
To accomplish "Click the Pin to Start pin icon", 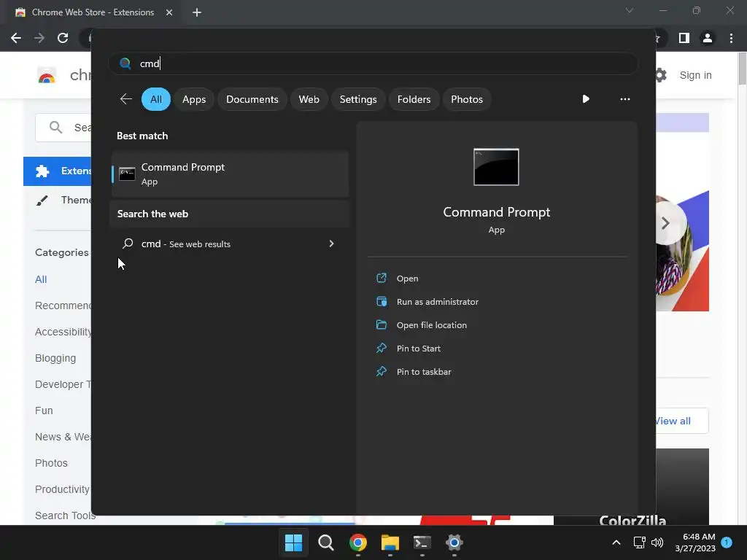I will 382,348.
